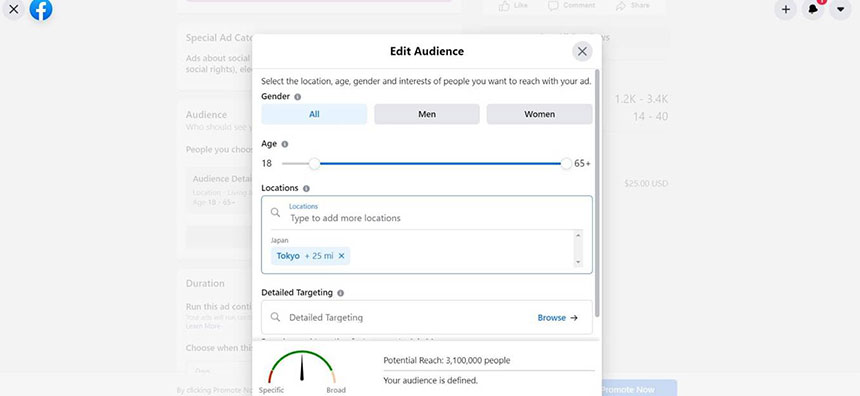
Task: Click Potential Reach: 3,100,000 people text
Action: pos(446,360)
